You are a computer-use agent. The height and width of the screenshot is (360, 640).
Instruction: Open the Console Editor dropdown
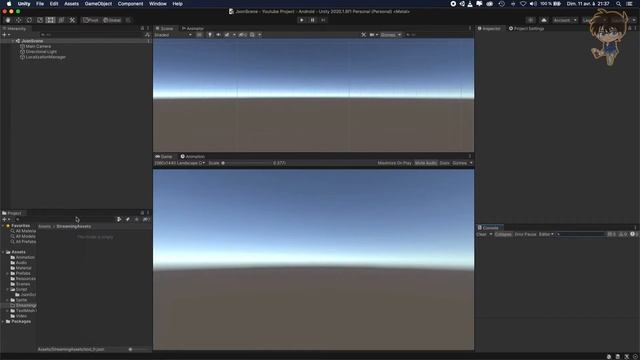pyautogui.click(x=546, y=234)
